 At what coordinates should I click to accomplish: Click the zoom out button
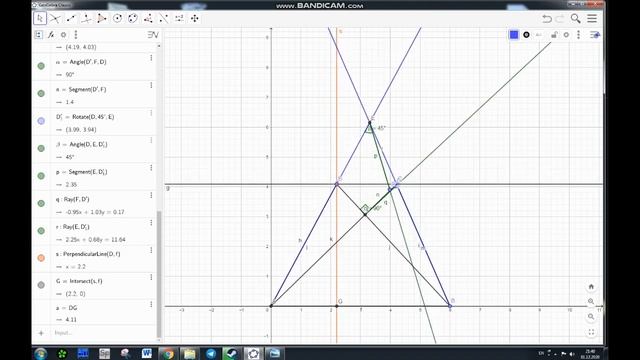(591, 317)
